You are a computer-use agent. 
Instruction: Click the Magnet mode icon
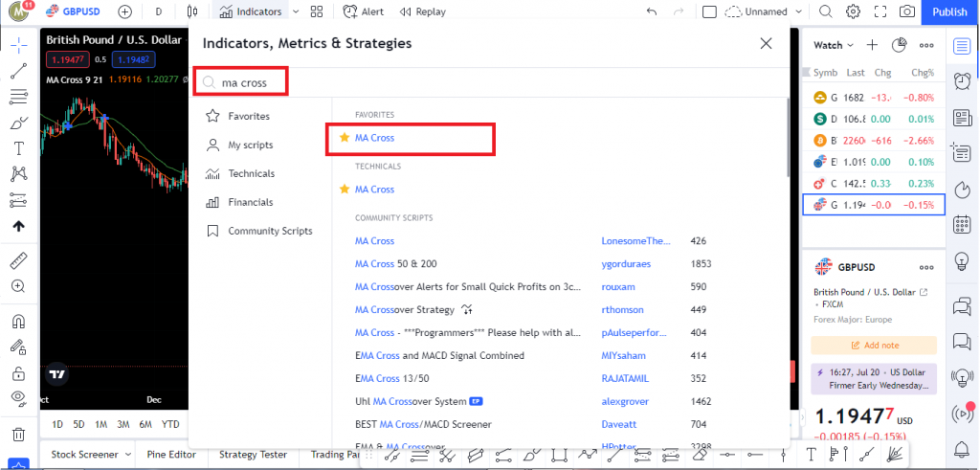(x=18, y=322)
